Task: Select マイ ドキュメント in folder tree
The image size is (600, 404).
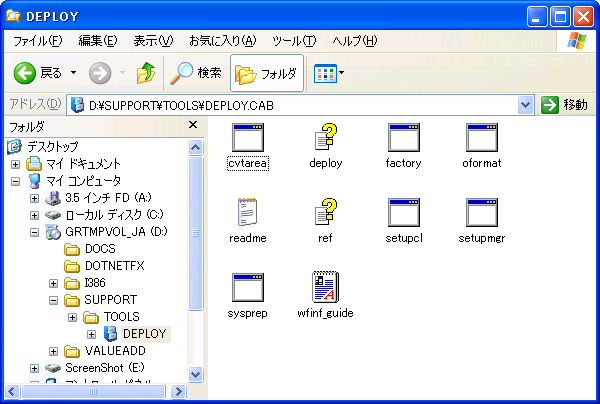Action: [x=83, y=164]
